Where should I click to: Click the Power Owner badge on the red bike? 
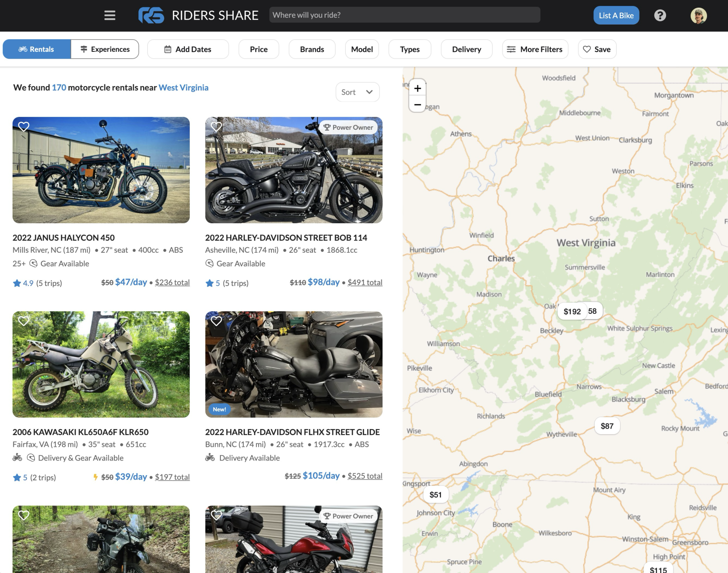click(348, 516)
